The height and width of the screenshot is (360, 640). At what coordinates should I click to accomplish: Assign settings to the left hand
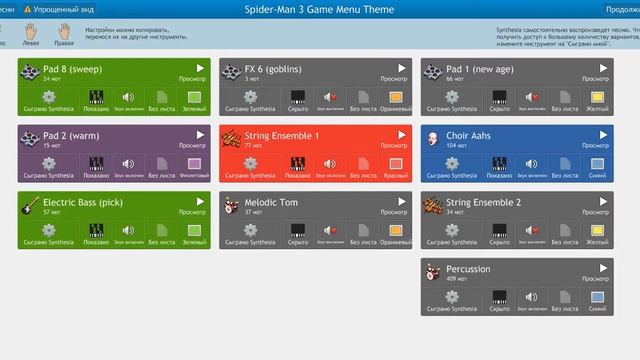click(31, 35)
